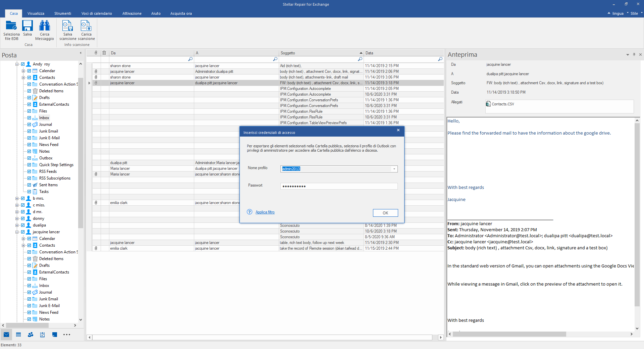Open the Aiuto tab
The image size is (644, 349).
[x=156, y=13]
